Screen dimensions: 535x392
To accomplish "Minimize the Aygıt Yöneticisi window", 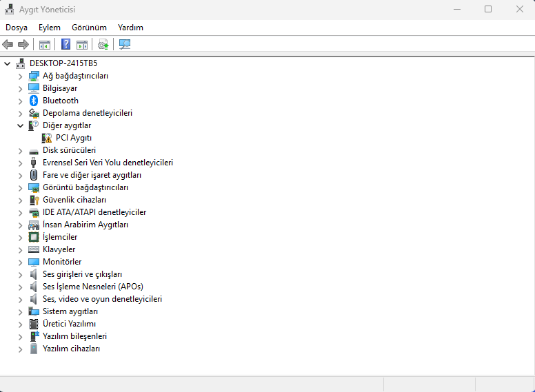I will [x=457, y=9].
